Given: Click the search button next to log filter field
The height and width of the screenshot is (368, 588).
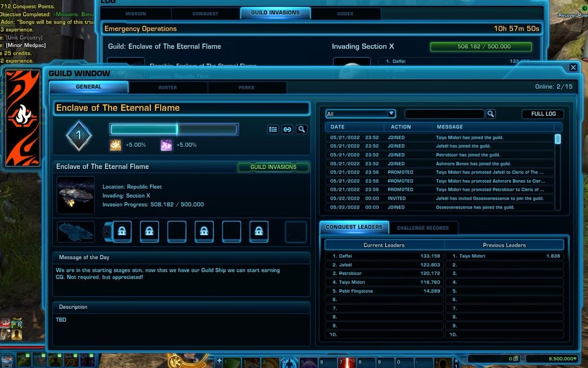Looking at the screenshot, I should 490,114.
